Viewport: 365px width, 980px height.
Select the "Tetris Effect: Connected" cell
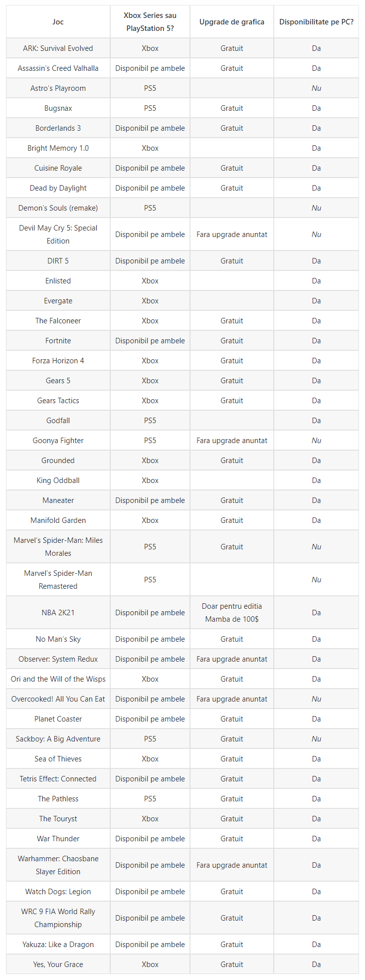click(58, 779)
